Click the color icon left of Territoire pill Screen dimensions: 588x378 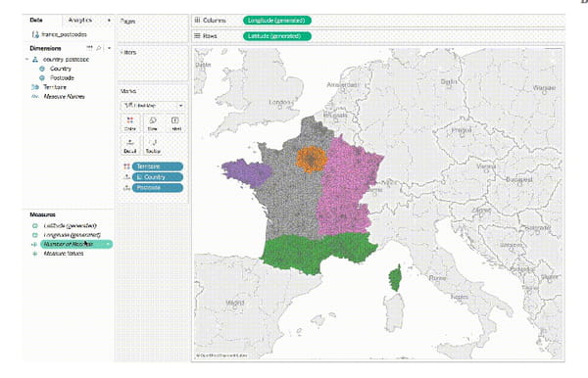126,166
